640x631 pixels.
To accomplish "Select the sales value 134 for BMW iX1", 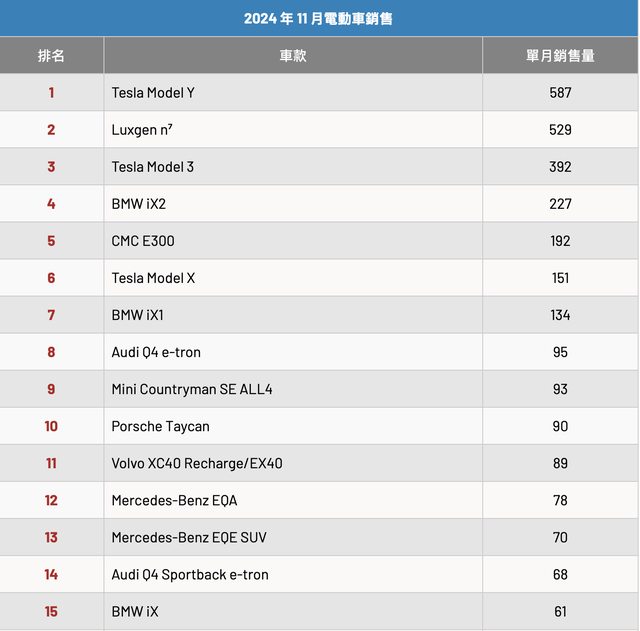I will pyautogui.click(x=560, y=315).
